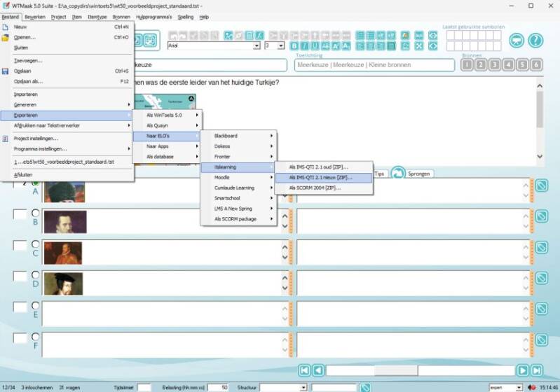
Task: Tick the checkbox in row E
Action: tap(20, 307)
